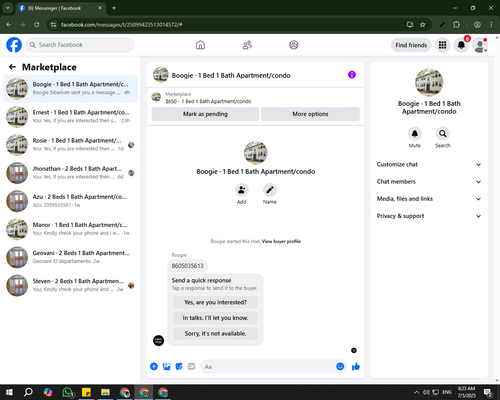This screenshot has width=500, height=400.
Task: Search in conversation magnifier icon
Action: (443, 134)
